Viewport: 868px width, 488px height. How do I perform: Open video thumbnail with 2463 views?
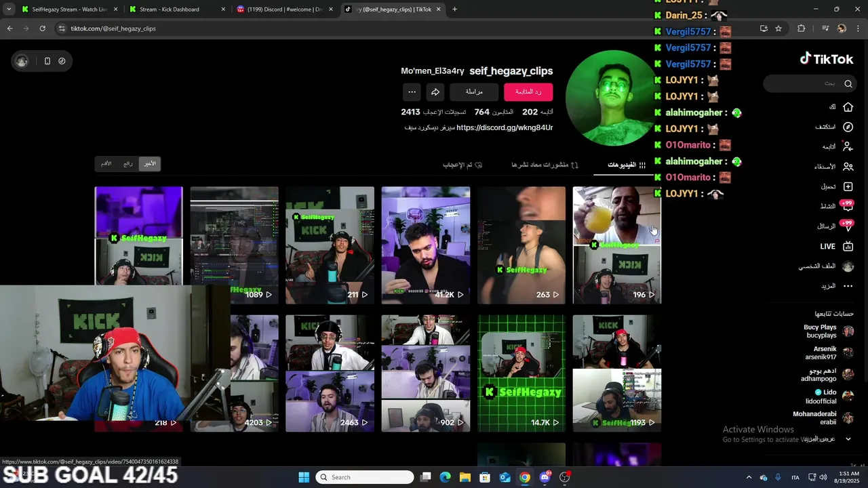click(x=330, y=373)
